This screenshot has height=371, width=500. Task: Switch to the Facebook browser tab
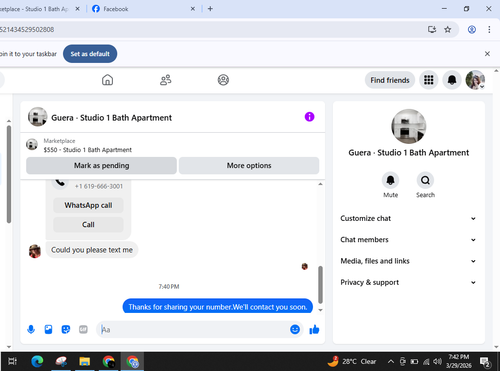pos(142,9)
